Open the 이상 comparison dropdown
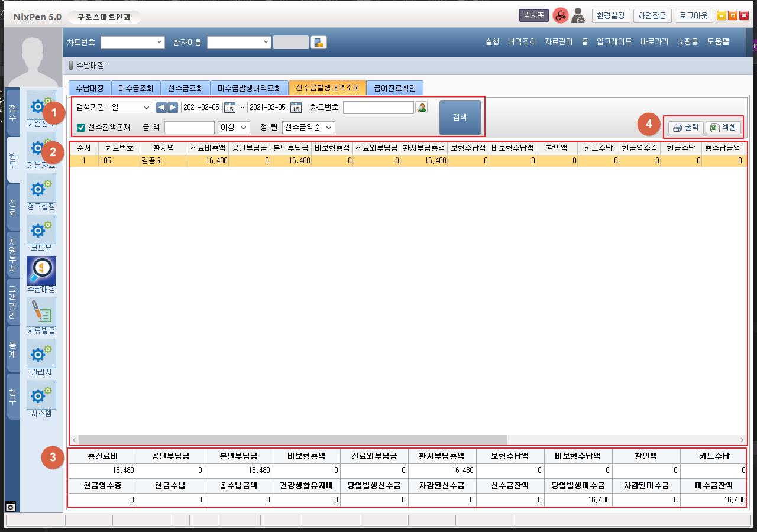Viewport: 757px width, 532px height. coord(234,128)
